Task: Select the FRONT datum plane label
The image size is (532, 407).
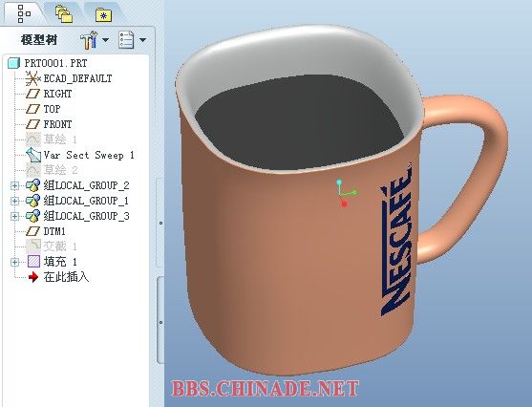Action: [x=57, y=124]
